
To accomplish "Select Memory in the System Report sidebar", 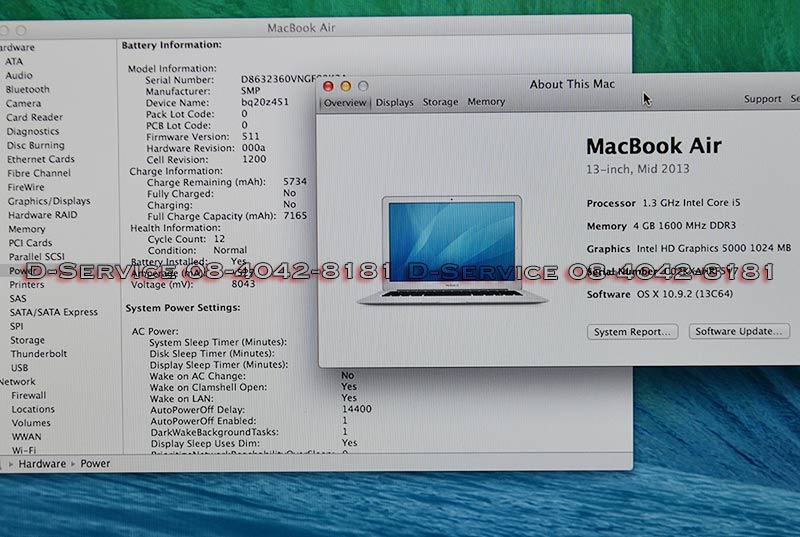I will [x=27, y=229].
